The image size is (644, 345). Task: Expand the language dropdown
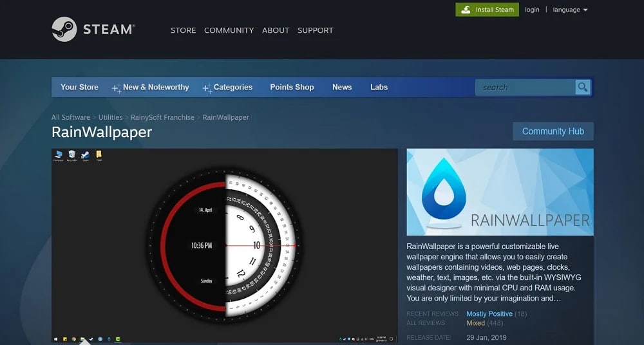(570, 10)
